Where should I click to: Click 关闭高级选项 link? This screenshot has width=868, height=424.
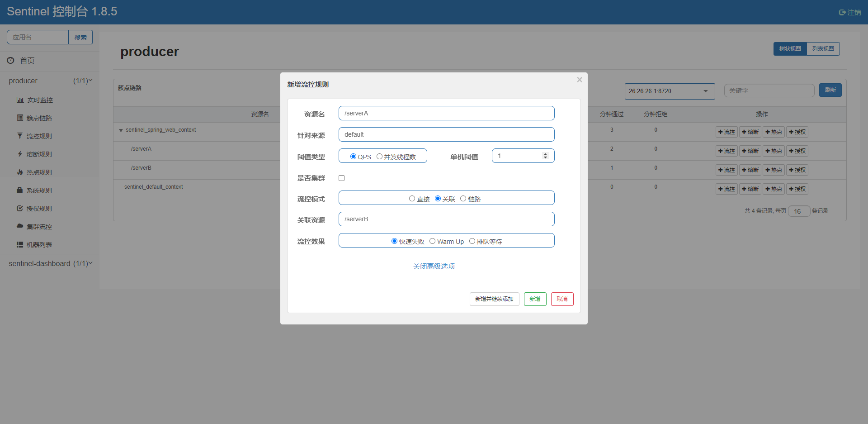pos(434,266)
